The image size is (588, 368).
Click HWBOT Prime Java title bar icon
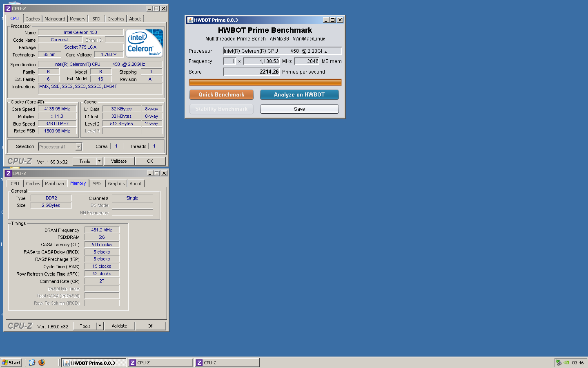(190, 20)
